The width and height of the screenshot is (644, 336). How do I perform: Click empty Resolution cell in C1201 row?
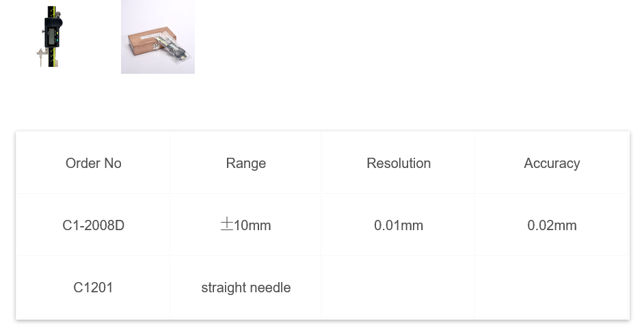tap(399, 288)
